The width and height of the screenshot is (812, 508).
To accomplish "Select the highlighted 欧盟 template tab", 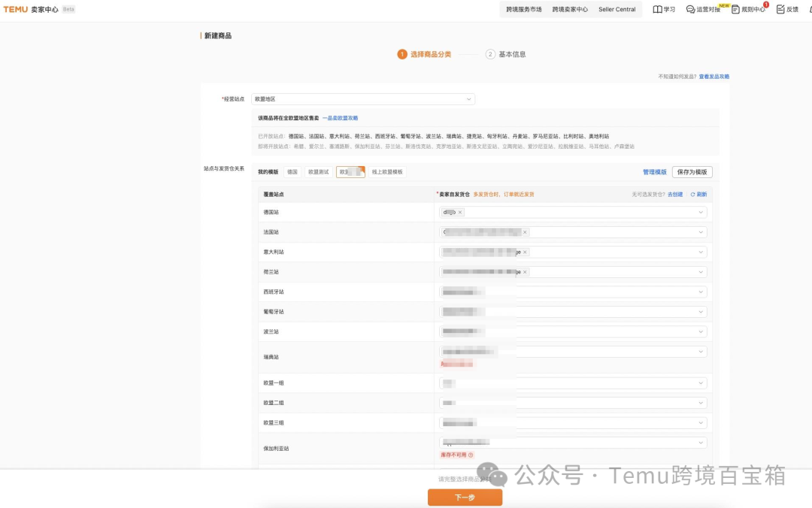I will click(350, 172).
